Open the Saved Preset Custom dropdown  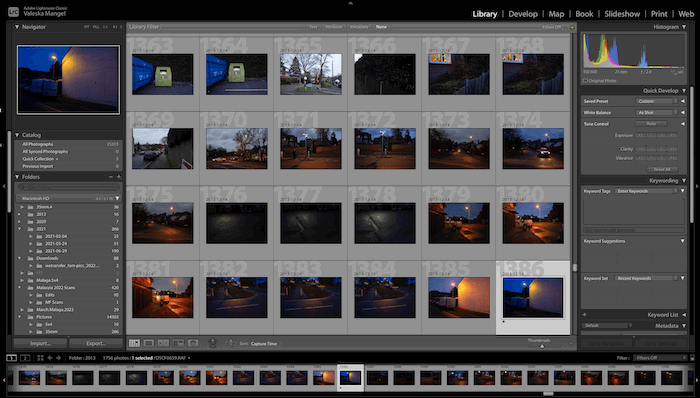(656, 101)
